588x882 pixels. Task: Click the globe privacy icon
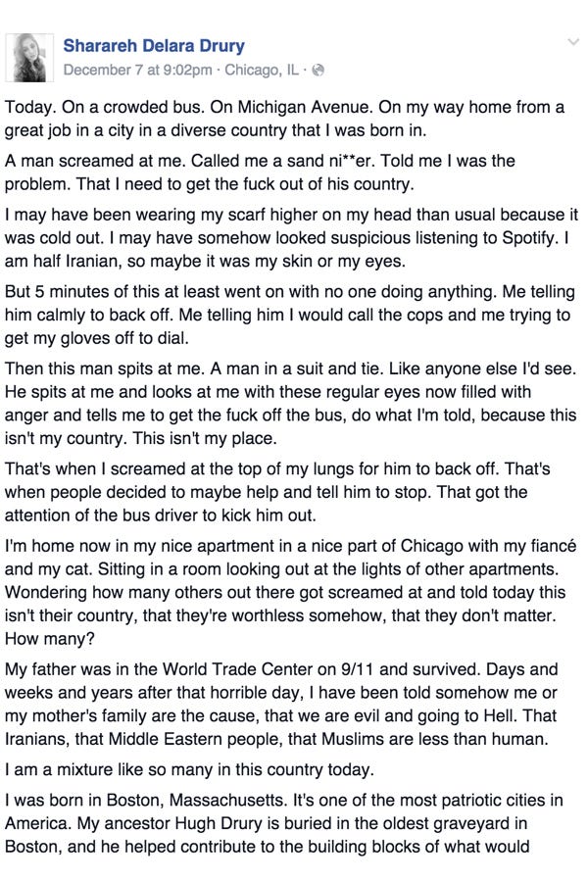point(318,70)
